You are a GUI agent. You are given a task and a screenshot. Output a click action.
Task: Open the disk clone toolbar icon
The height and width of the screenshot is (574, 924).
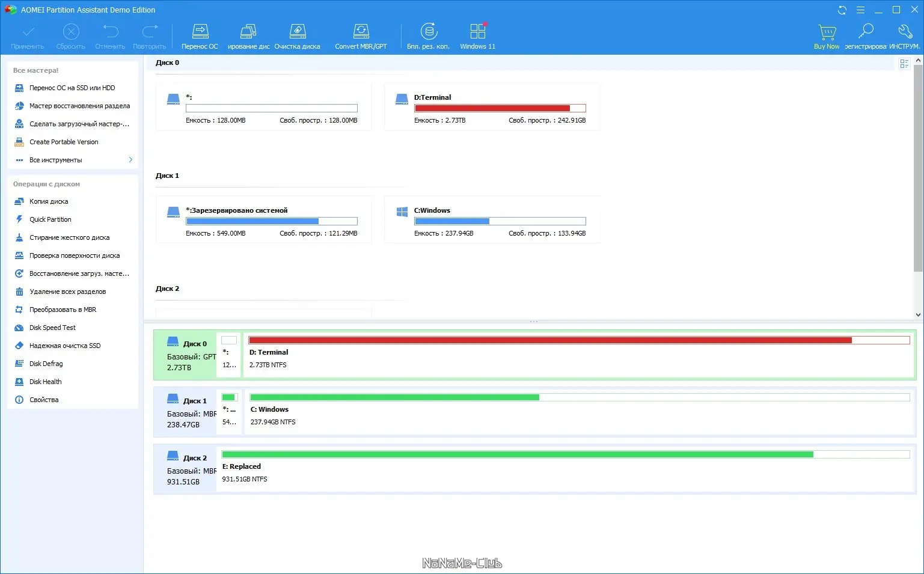click(x=248, y=31)
